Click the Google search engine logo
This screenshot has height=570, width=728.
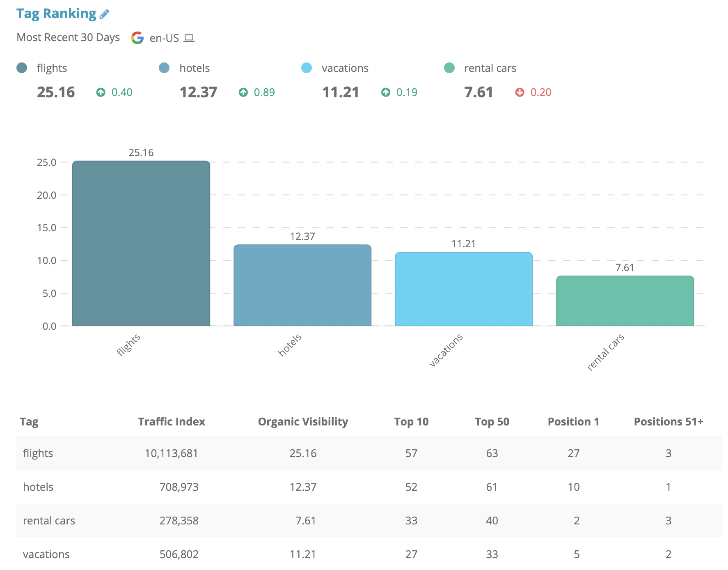(137, 38)
